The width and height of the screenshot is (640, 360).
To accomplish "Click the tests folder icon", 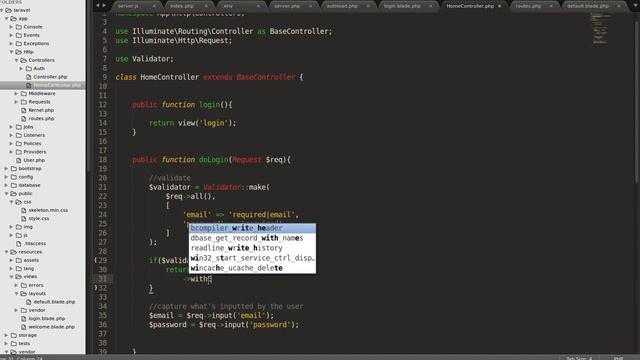I will [x=14, y=343].
